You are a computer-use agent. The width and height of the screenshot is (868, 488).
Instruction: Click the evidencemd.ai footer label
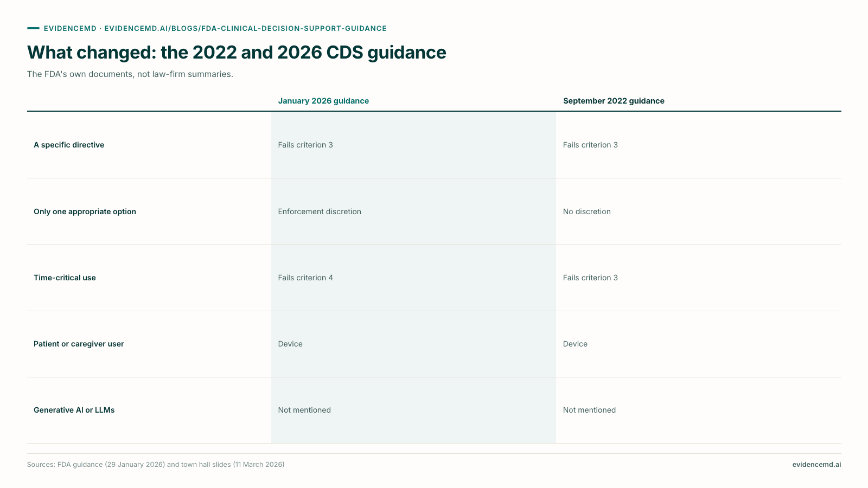pos(816,465)
